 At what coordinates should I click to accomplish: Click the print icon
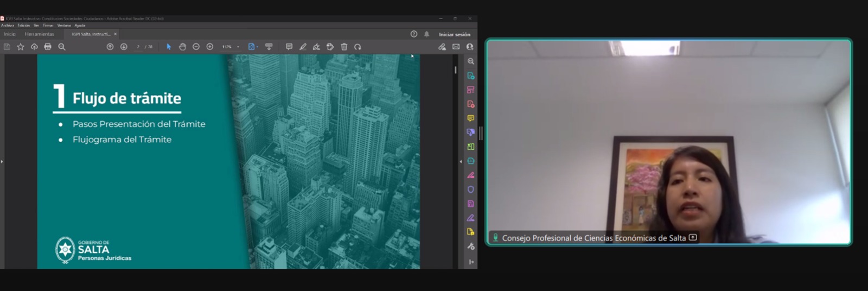[48, 47]
